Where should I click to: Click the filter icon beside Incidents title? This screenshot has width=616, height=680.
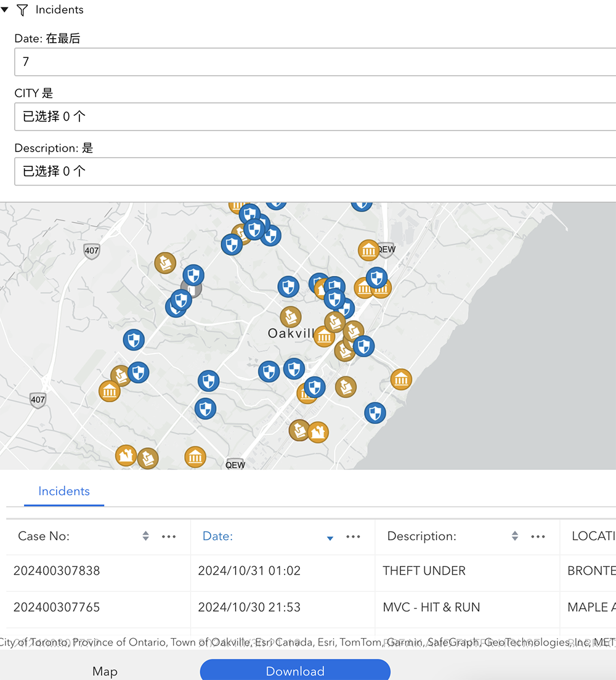coord(22,9)
